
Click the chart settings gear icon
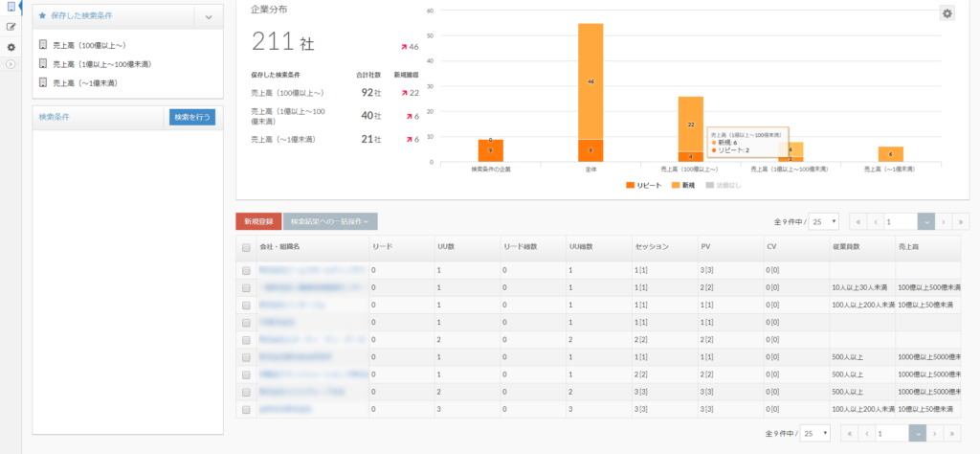point(947,13)
